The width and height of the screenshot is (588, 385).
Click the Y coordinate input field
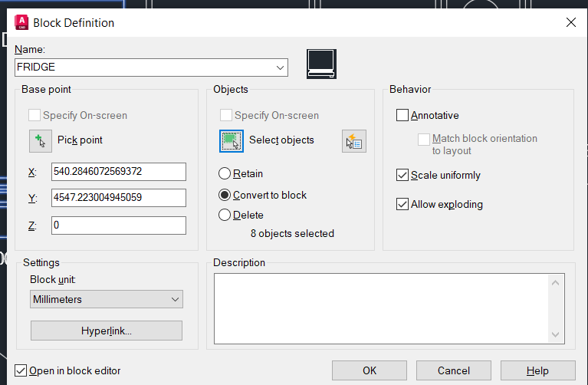[x=119, y=197]
